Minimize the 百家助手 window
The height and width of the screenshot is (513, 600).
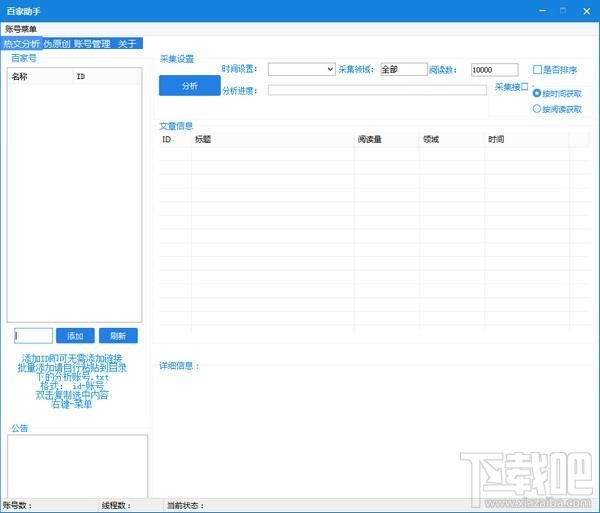click(543, 11)
